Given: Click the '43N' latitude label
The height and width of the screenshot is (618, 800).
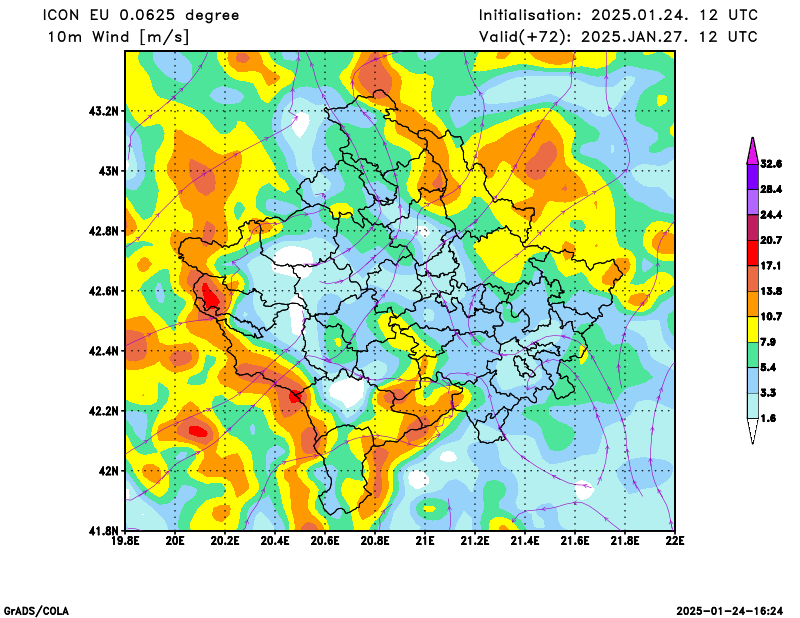Looking at the screenshot, I should coord(108,170).
